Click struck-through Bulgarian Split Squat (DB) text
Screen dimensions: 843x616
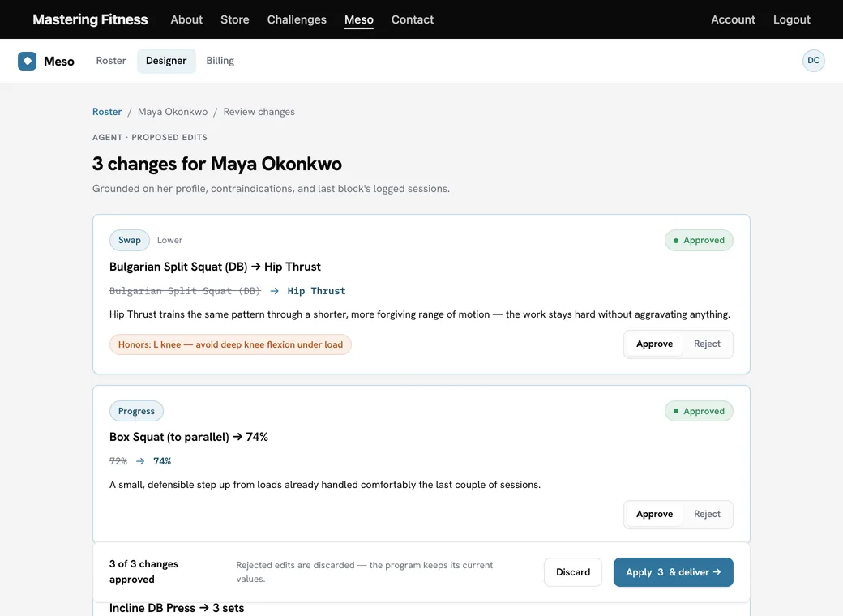click(x=185, y=291)
